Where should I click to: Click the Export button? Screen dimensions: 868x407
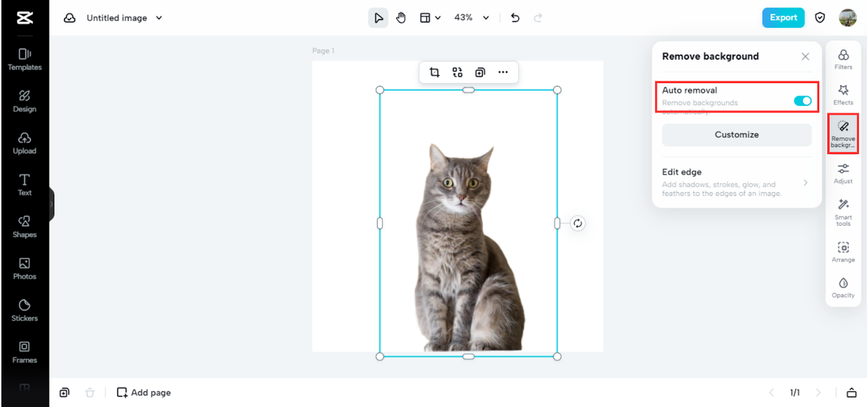coord(783,18)
